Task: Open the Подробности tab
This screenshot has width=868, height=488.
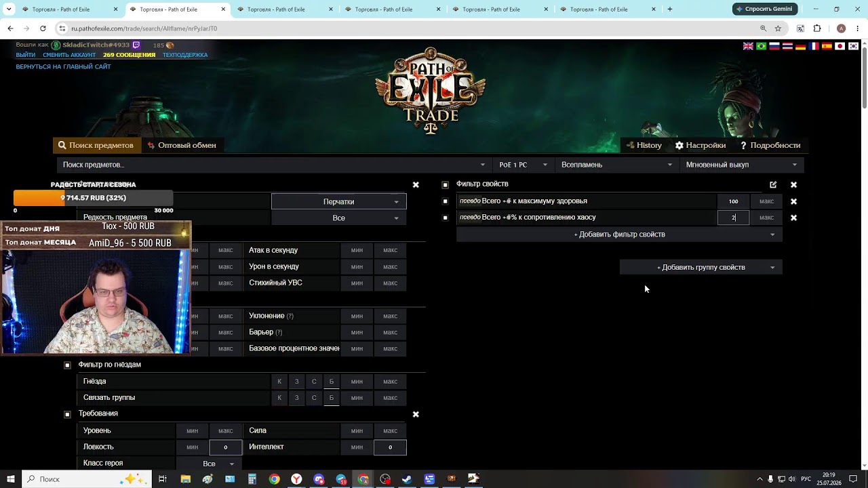Action: (x=770, y=145)
